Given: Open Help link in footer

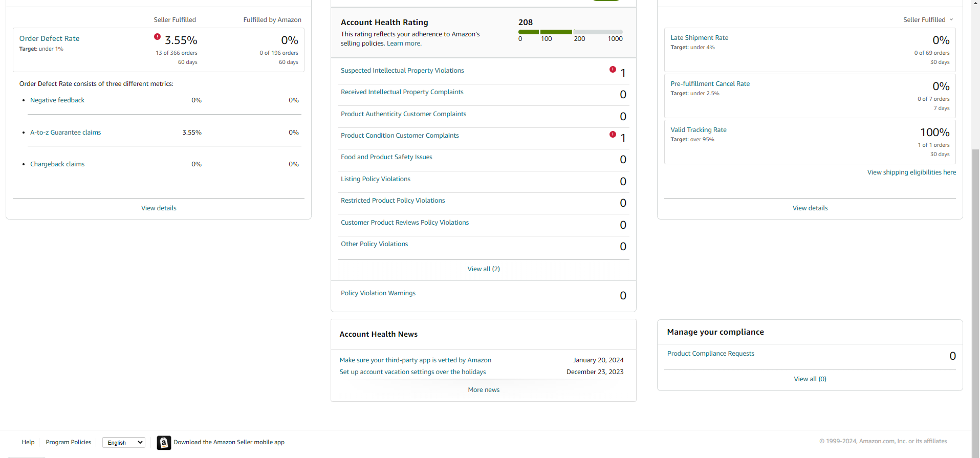Looking at the screenshot, I should 28,442.
